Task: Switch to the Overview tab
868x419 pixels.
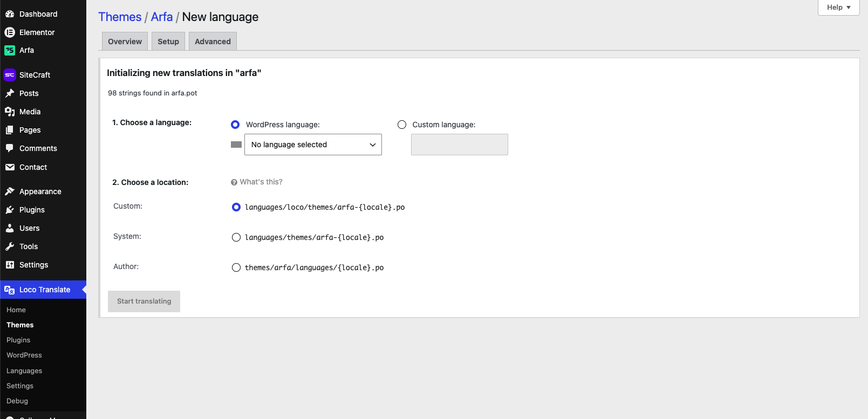Action: click(x=125, y=42)
